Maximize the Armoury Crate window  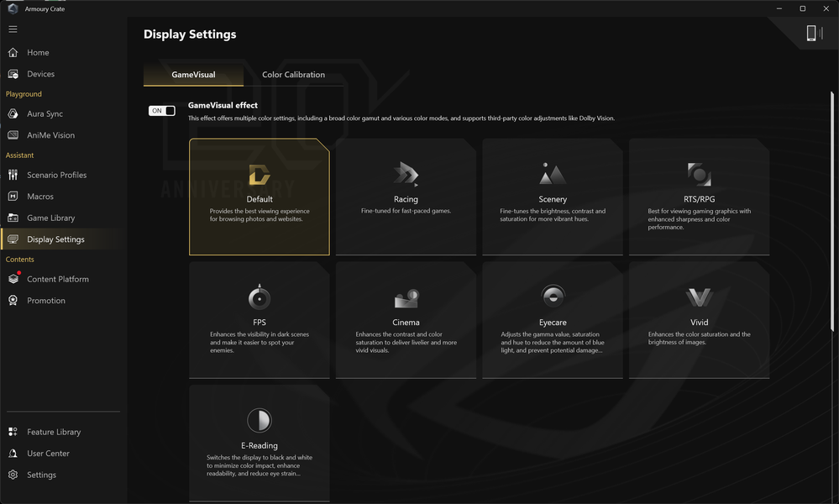point(803,8)
